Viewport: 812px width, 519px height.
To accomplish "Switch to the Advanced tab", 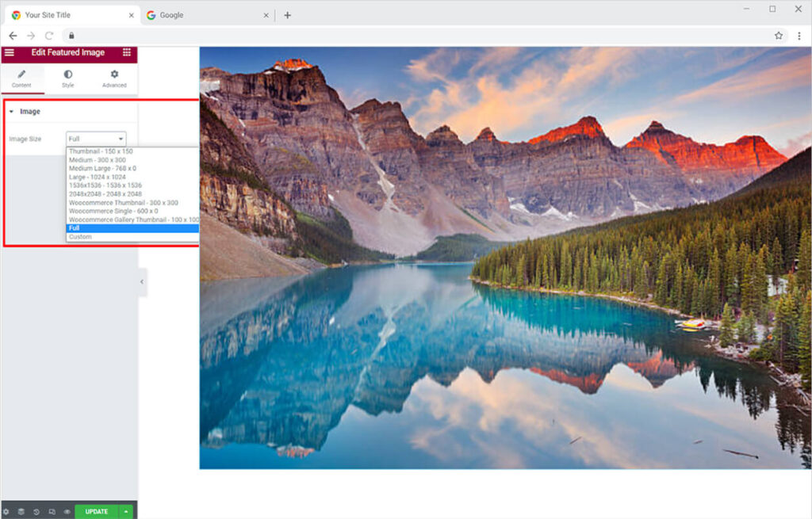I will [114, 78].
